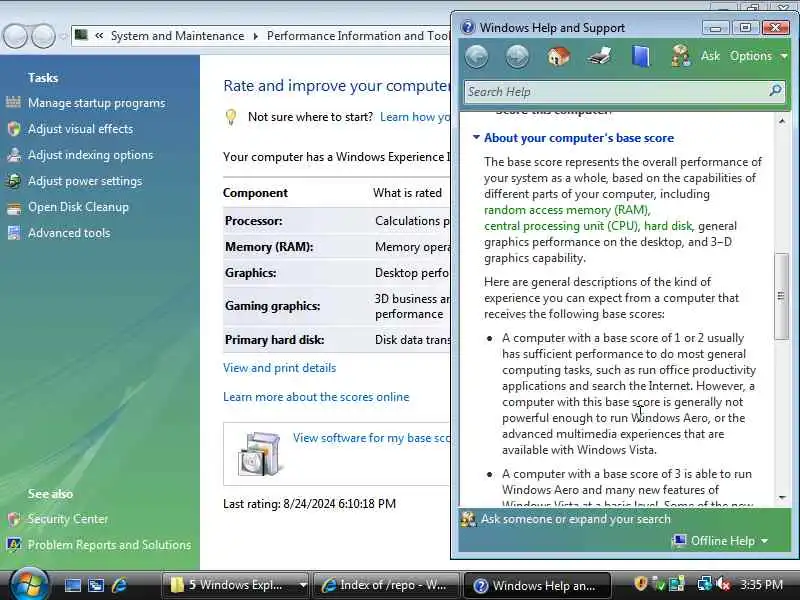This screenshot has width=800, height=600.
Task: Open the 5 Windows Explorer taskbar group
Action: coord(236,585)
